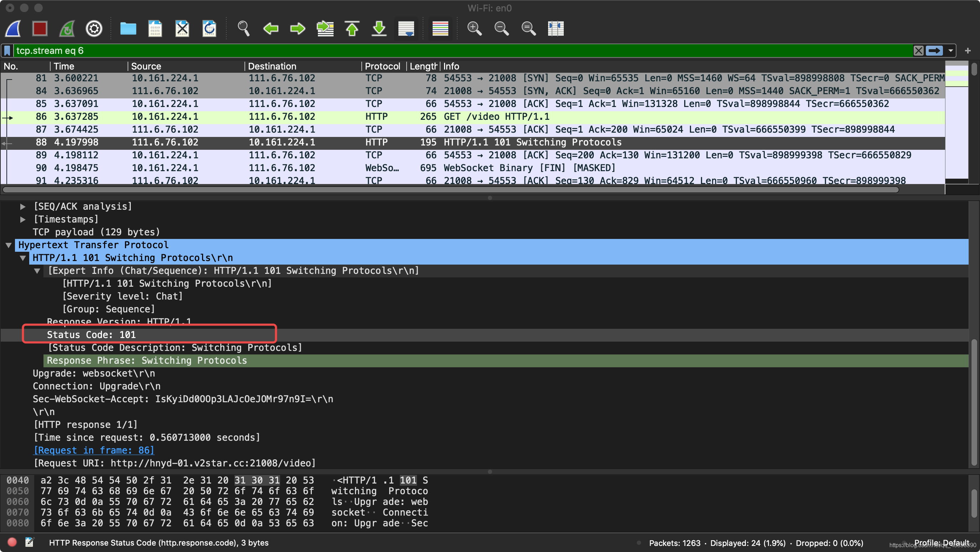The width and height of the screenshot is (980, 552).
Task: Expand the Timestamps node
Action: tap(23, 220)
